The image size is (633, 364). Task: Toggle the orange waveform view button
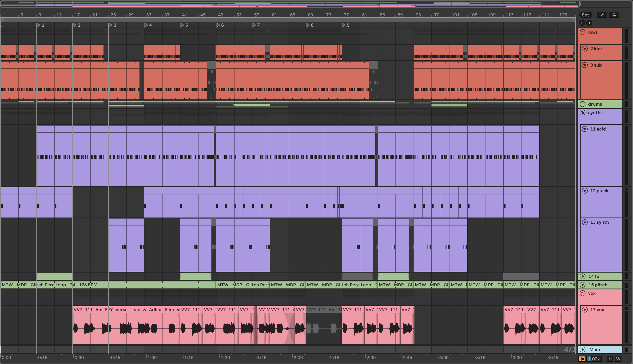[581, 359]
